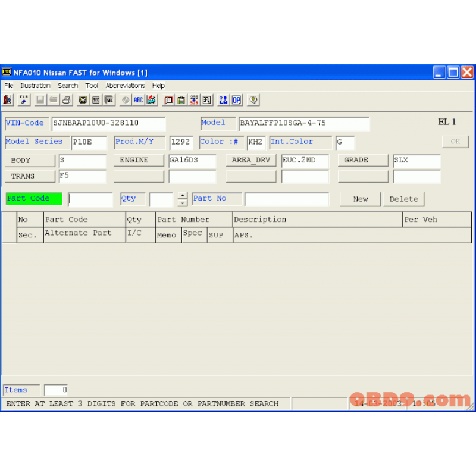Click the body field showing S
The image size is (476, 476).
[83, 161]
